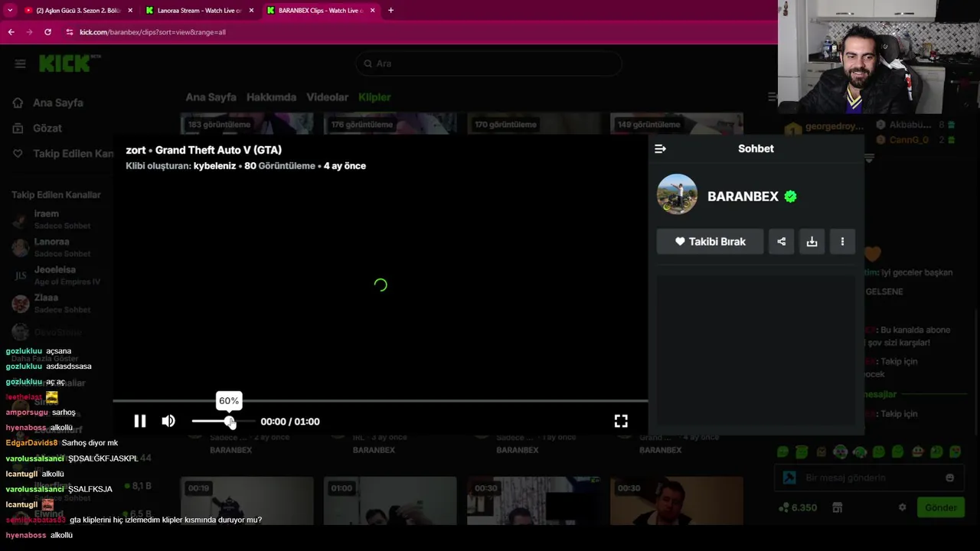980x551 pixels.
Task: Pause the clip playback
Action: pyautogui.click(x=140, y=421)
